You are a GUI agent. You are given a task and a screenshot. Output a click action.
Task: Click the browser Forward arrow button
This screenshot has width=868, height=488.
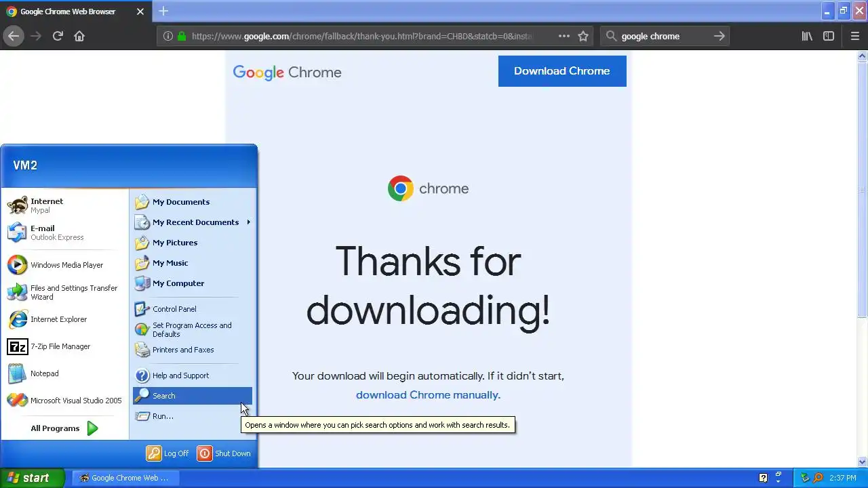tap(36, 36)
